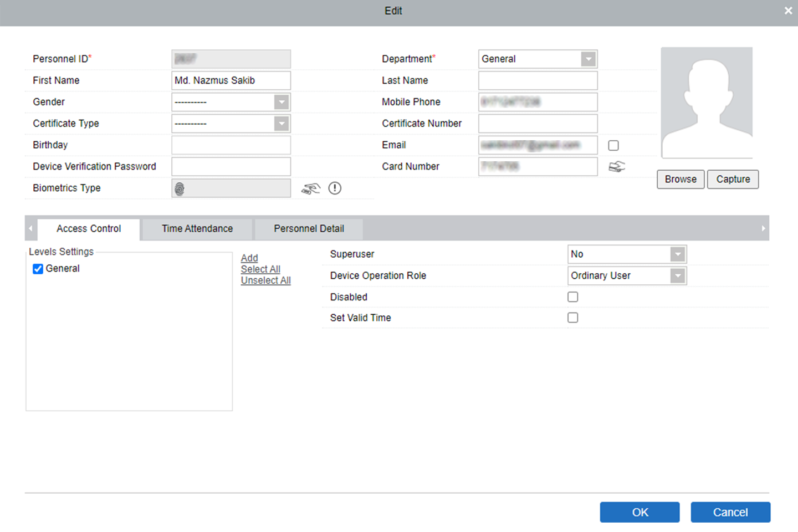Image resolution: width=798 pixels, height=532 pixels.
Task: Click the Birthday input field
Action: [231, 145]
